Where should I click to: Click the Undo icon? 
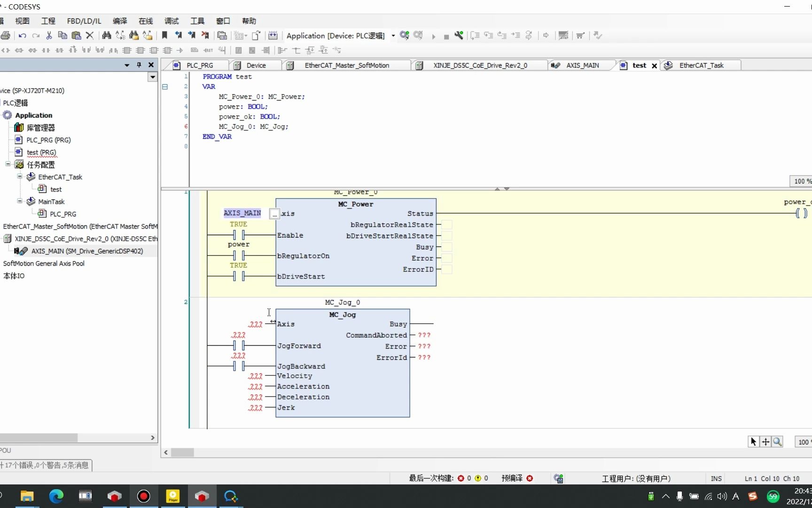pyautogui.click(x=22, y=35)
